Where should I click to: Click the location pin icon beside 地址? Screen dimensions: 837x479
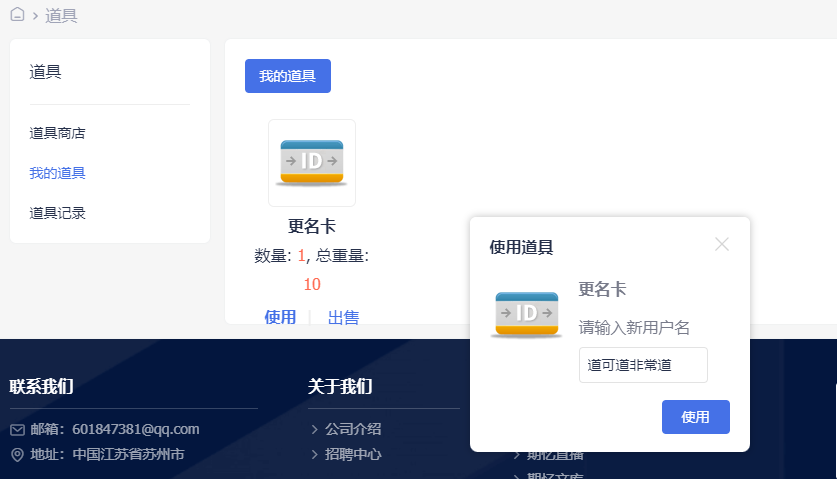tap(17, 454)
